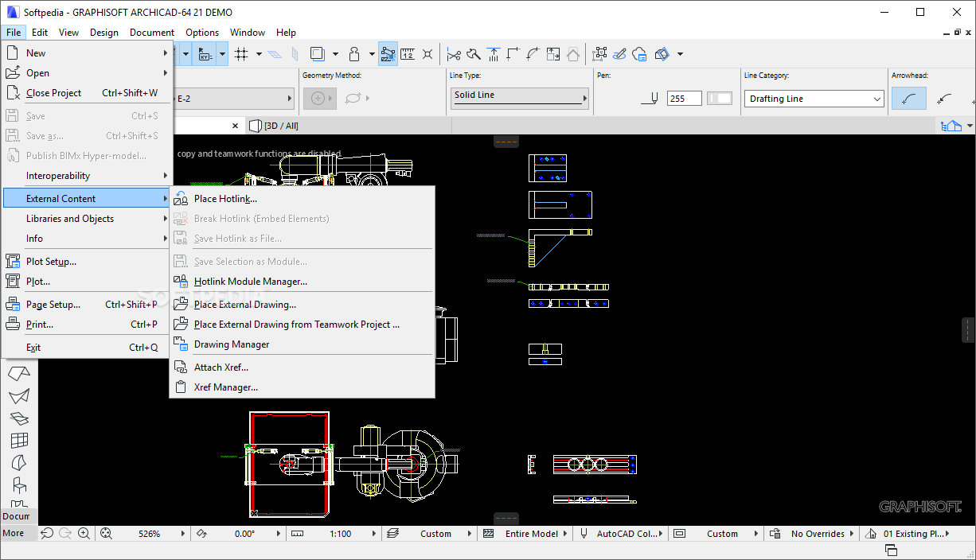Select Plot Setup... in File menu
The image size is (976, 560).
(x=88, y=262)
